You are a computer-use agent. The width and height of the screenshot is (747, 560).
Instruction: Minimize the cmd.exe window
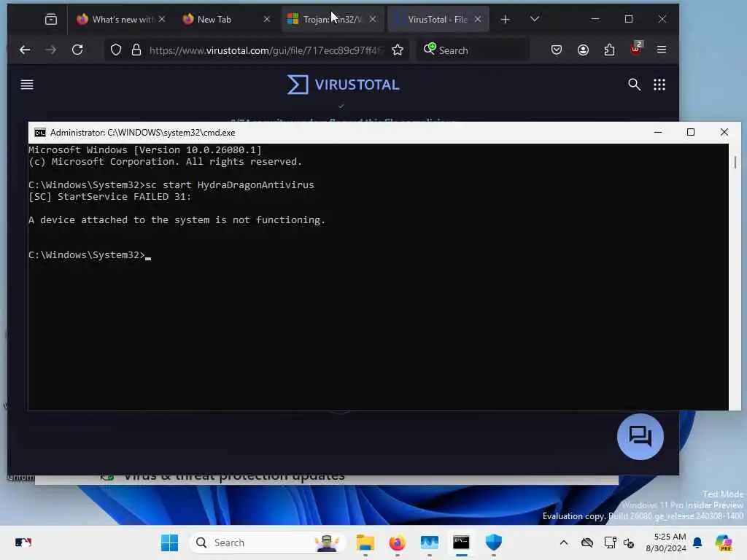coord(658,133)
